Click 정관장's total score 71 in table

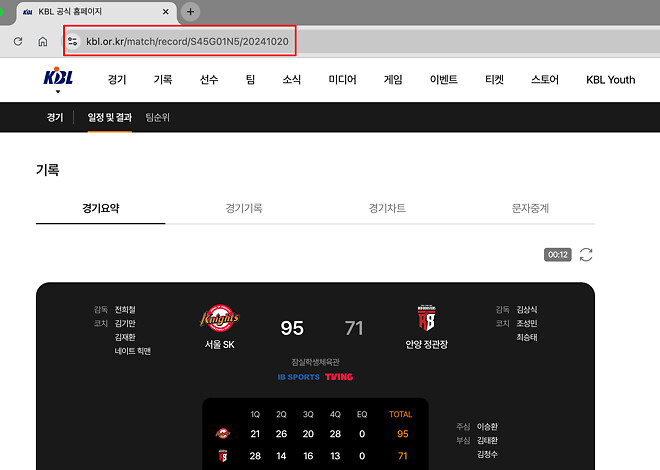click(x=403, y=456)
